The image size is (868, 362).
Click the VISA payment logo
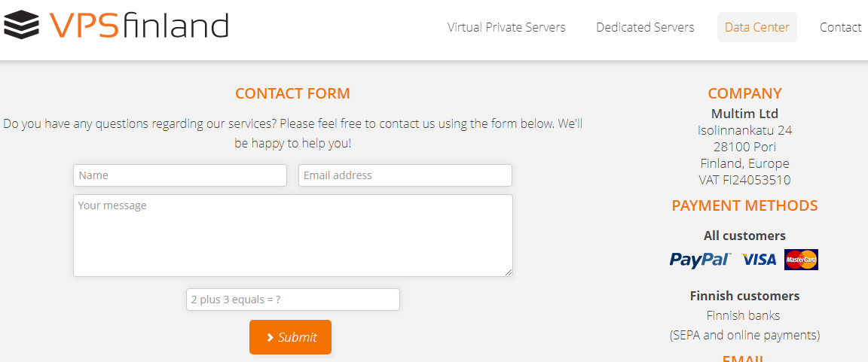pyautogui.click(x=759, y=259)
